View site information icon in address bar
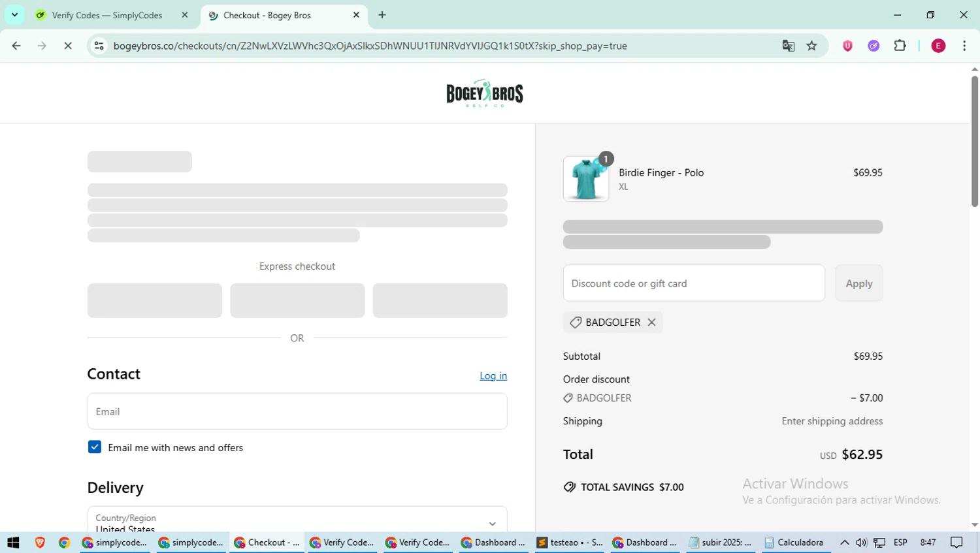 coord(99,46)
